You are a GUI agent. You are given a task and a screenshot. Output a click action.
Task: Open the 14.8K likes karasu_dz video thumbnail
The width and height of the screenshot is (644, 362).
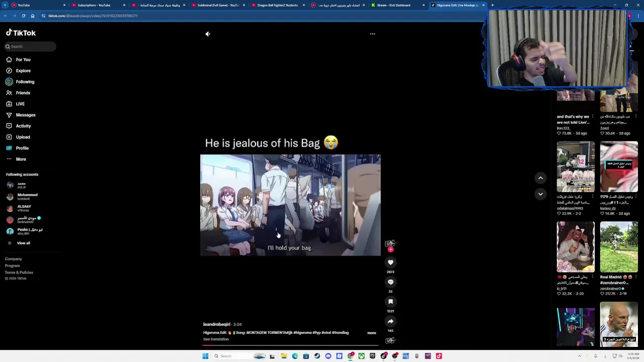pyautogui.click(x=619, y=166)
